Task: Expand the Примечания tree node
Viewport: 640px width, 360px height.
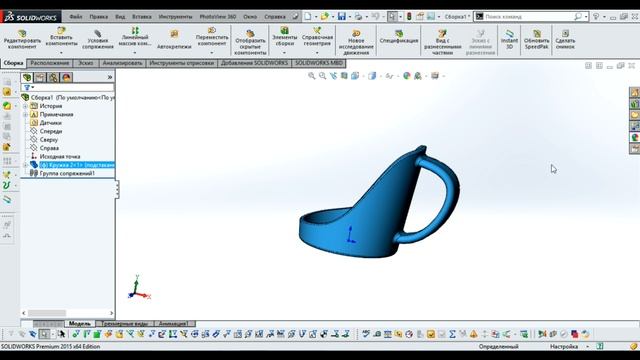Action: [x=25, y=115]
